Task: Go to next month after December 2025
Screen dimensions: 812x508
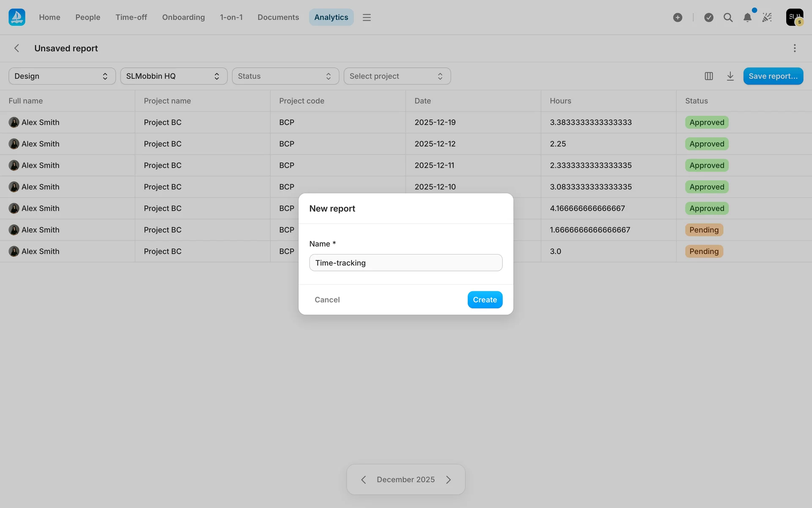Action: 448,480
